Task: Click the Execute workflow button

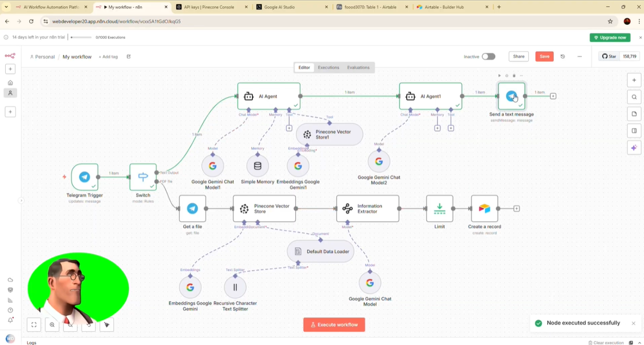Action: pos(334,325)
